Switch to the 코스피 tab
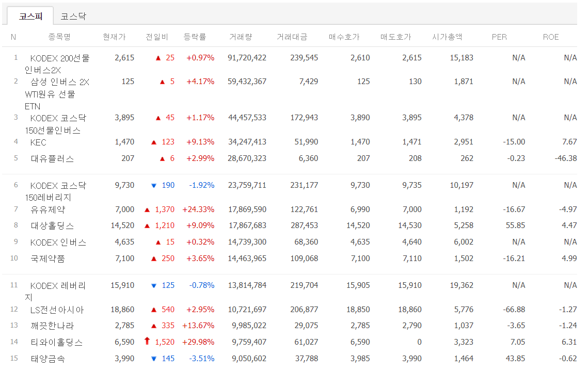The image size is (588, 372). tap(30, 16)
